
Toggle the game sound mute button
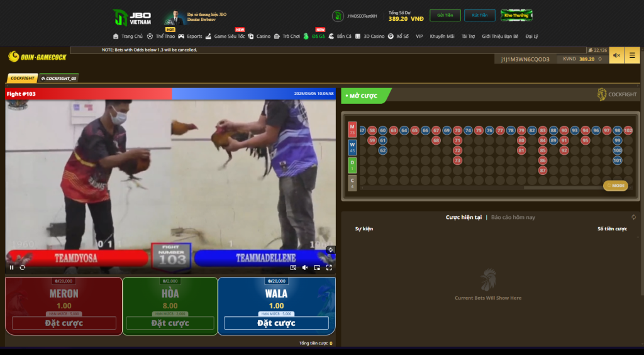tap(616, 55)
